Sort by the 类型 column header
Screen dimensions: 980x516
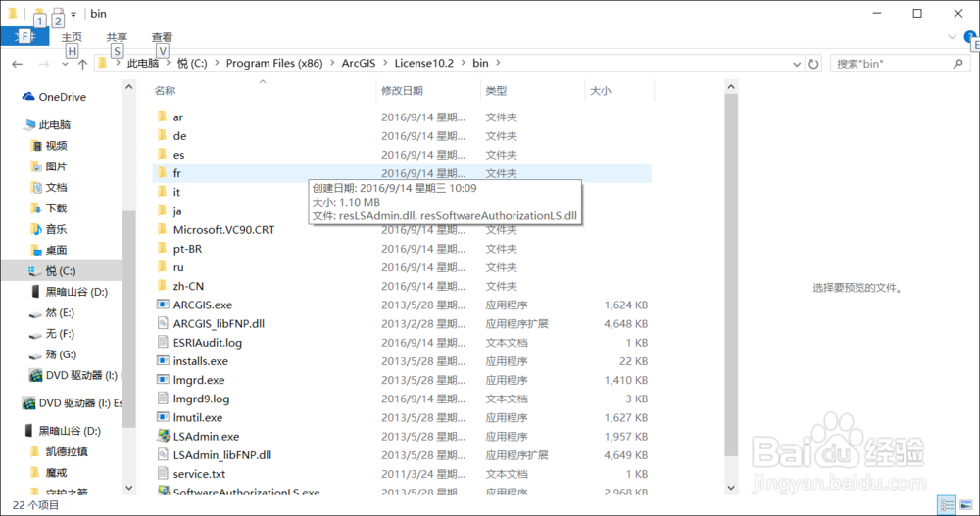[496, 91]
